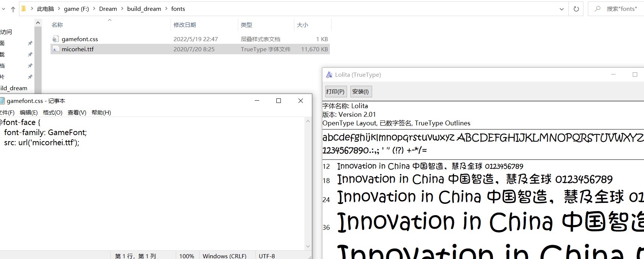The height and width of the screenshot is (259, 644).
Task: Go to build_dream in the breadcrumb
Action: (144, 9)
